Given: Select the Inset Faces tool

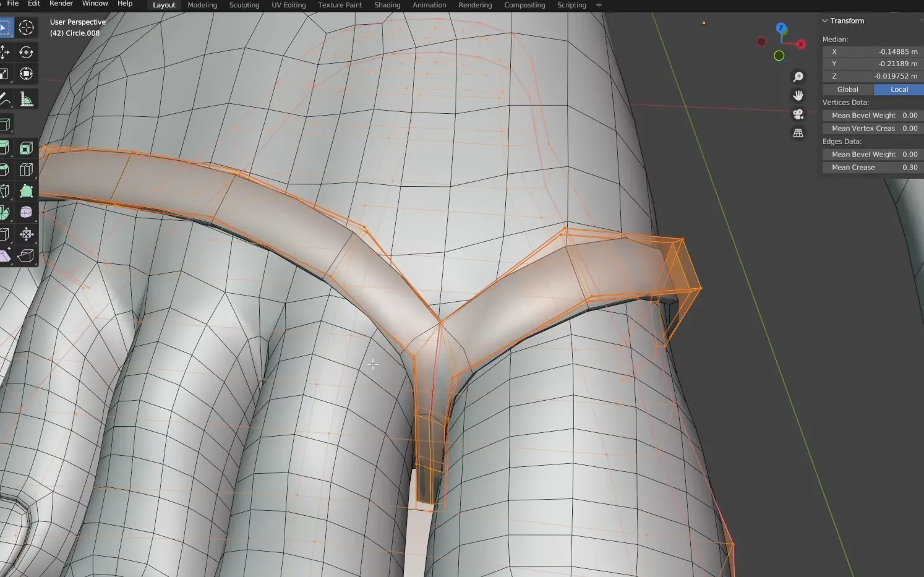Looking at the screenshot, I should point(26,148).
